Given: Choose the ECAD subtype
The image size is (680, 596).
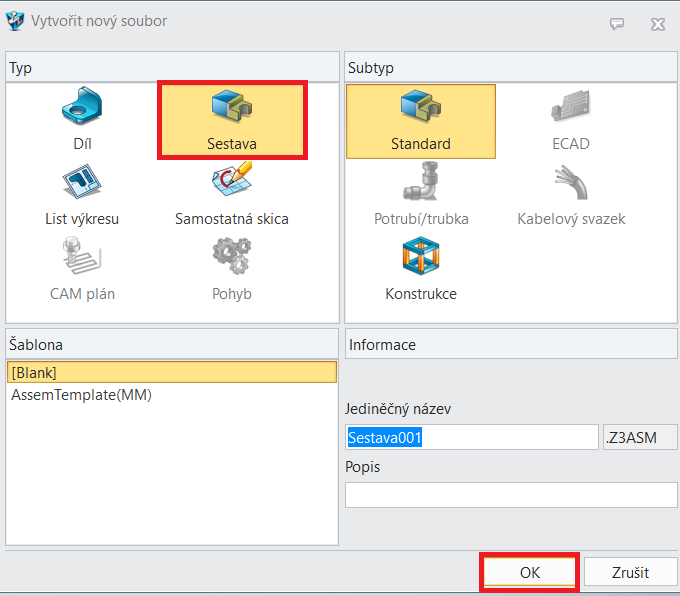Looking at the screenshot, I should click(x=571, y=120).
